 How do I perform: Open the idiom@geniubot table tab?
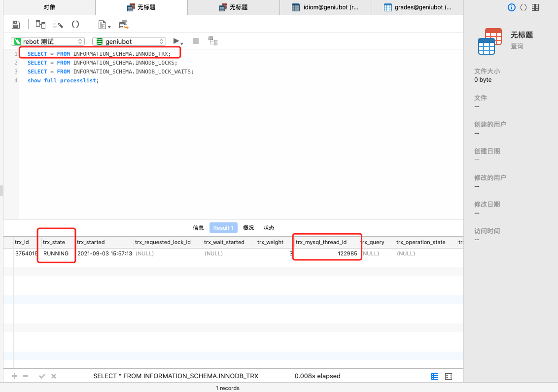(x=326, y=7)
